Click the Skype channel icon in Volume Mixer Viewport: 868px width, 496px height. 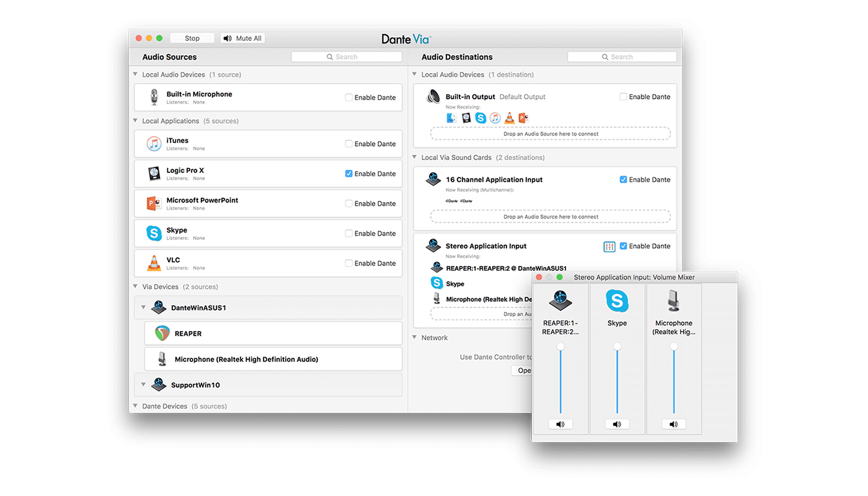click(x=617, y=301)
